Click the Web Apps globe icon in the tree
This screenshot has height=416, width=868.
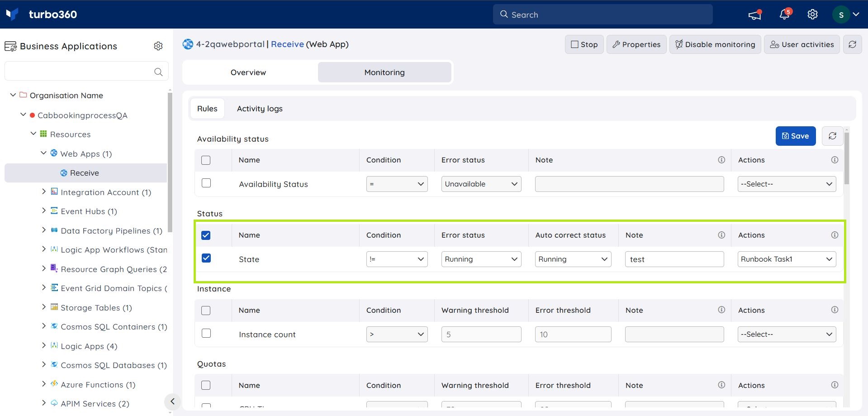point(54,153)
